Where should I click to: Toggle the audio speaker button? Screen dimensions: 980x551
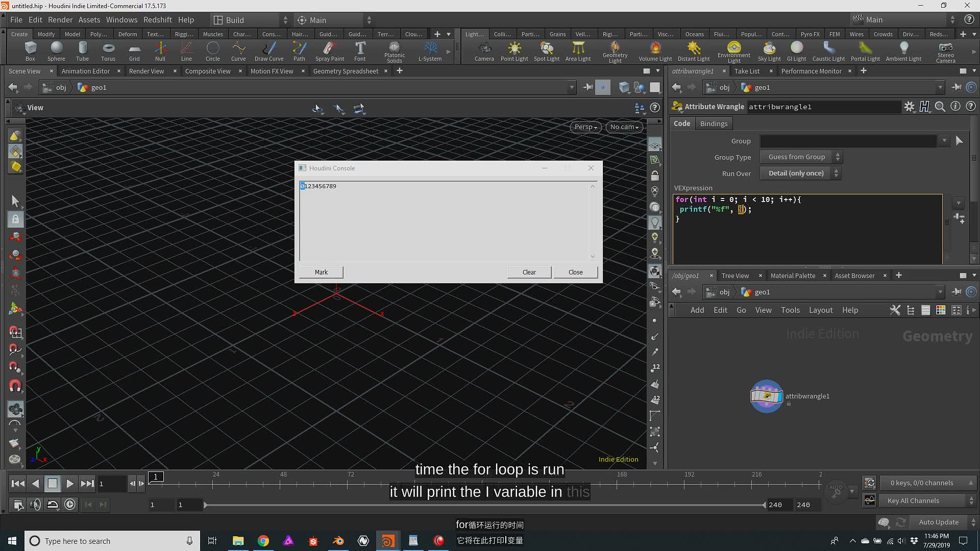(35, 505)
